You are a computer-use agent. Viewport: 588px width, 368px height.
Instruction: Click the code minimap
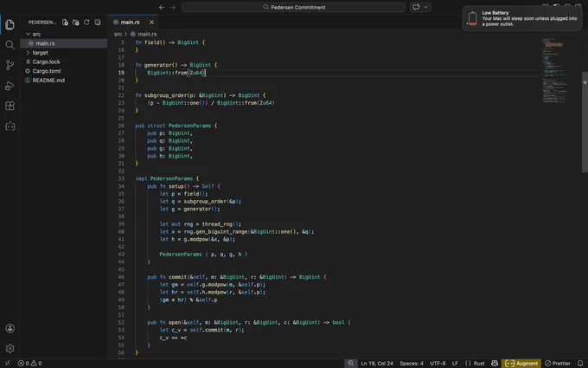[x=554, y=71]
